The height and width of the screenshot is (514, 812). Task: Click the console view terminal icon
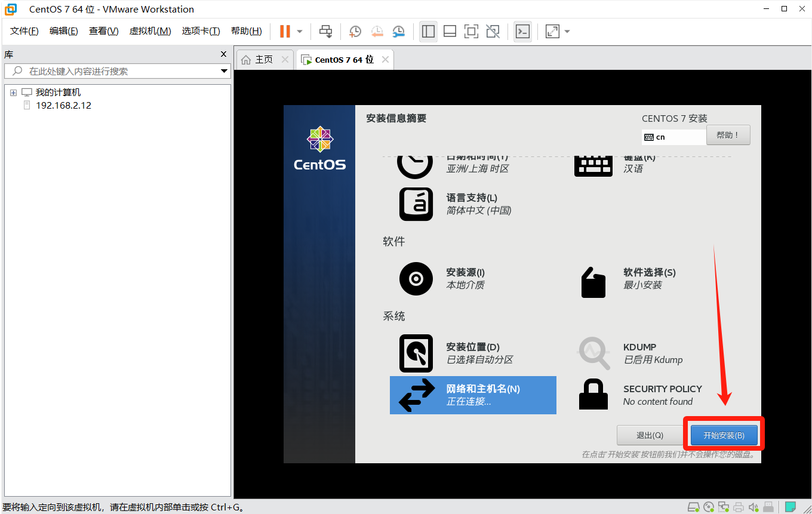[522, 31]
